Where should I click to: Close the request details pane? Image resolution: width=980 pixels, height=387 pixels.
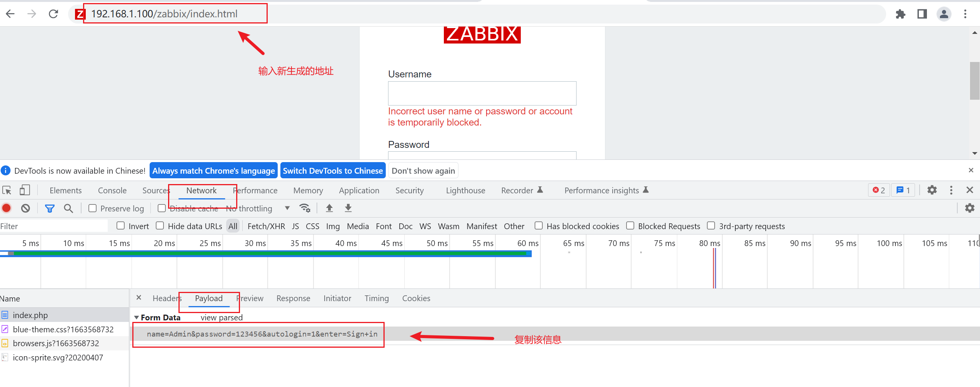tap(139, 298)
